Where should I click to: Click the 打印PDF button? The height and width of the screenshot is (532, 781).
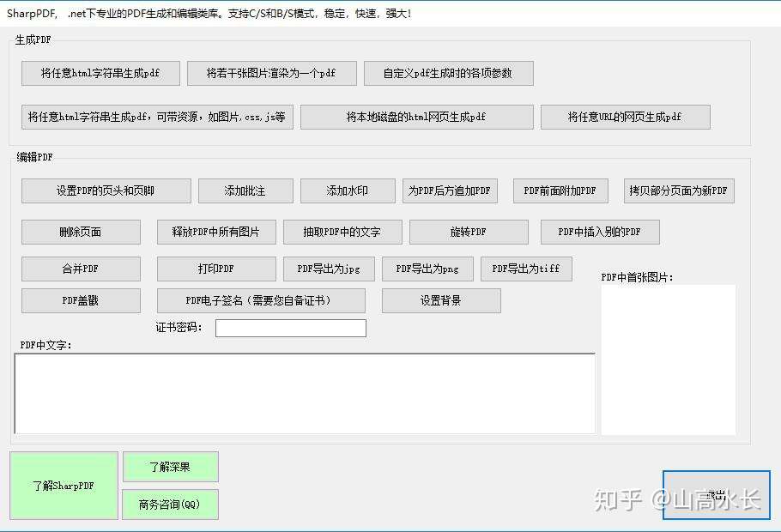click(x=216, y=269)
